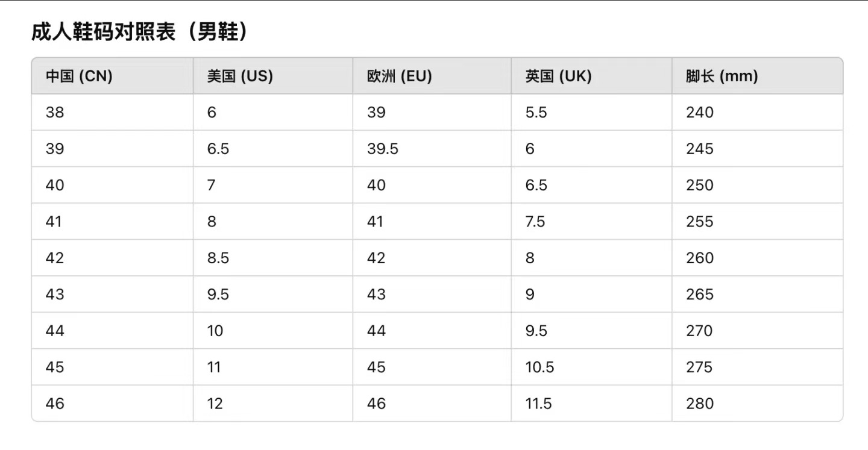The height and width of the screenshot is (450, 868).
Task: Click the 中国 (CN) column header
Action: click(79, 77)
